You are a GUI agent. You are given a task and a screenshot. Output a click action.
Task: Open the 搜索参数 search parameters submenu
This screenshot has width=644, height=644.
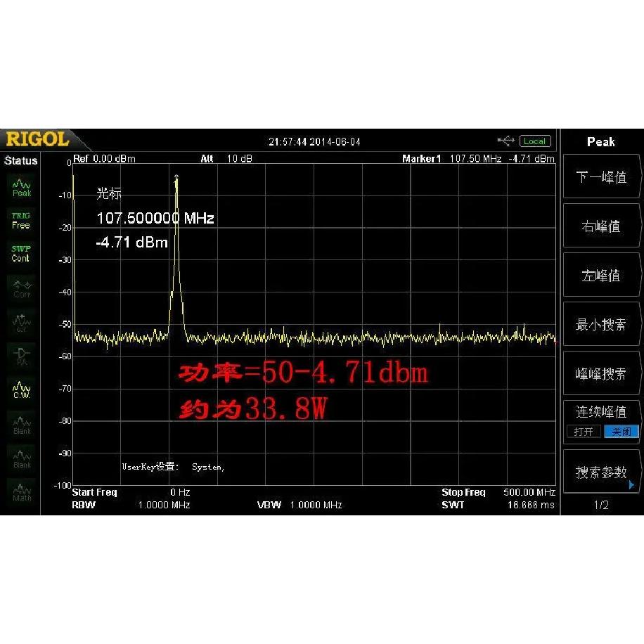tap(601, 472)
